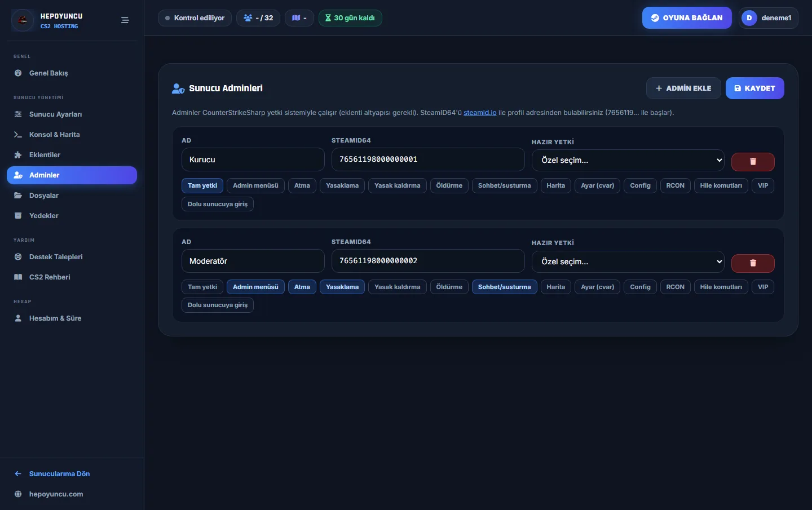Enable RCON permission for Kurucu

[x=676, y=186]
